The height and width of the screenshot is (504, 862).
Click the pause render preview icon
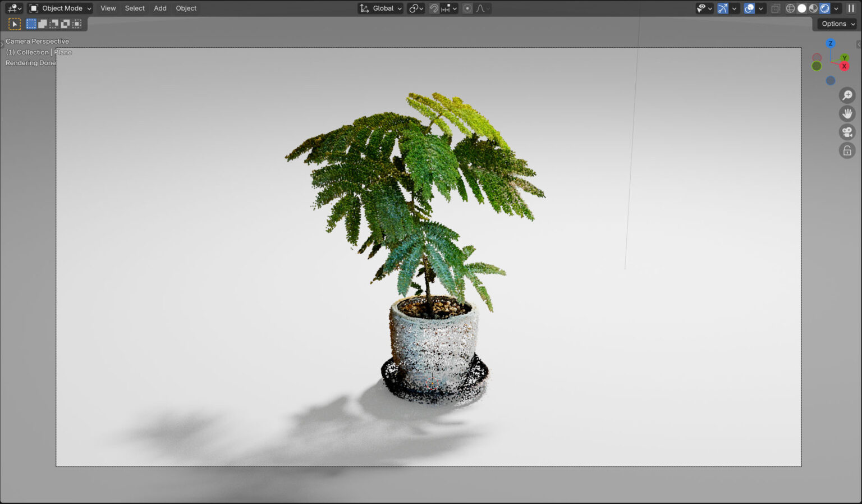[851, 8]
